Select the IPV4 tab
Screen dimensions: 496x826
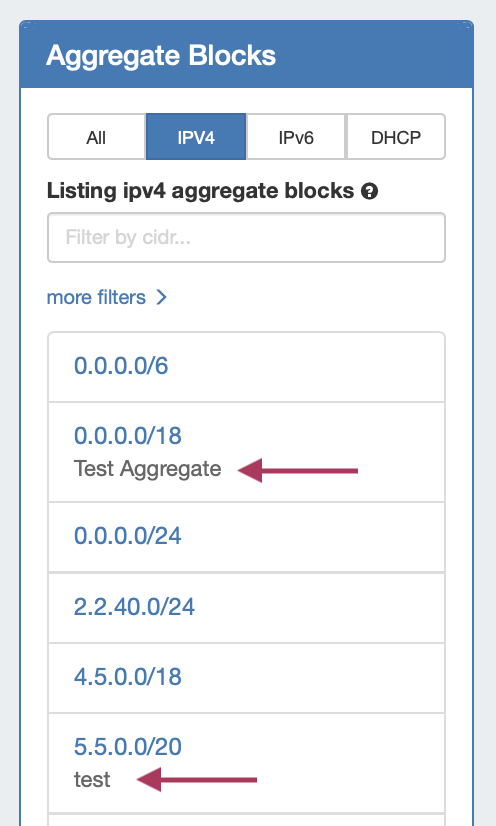[196, 137]
